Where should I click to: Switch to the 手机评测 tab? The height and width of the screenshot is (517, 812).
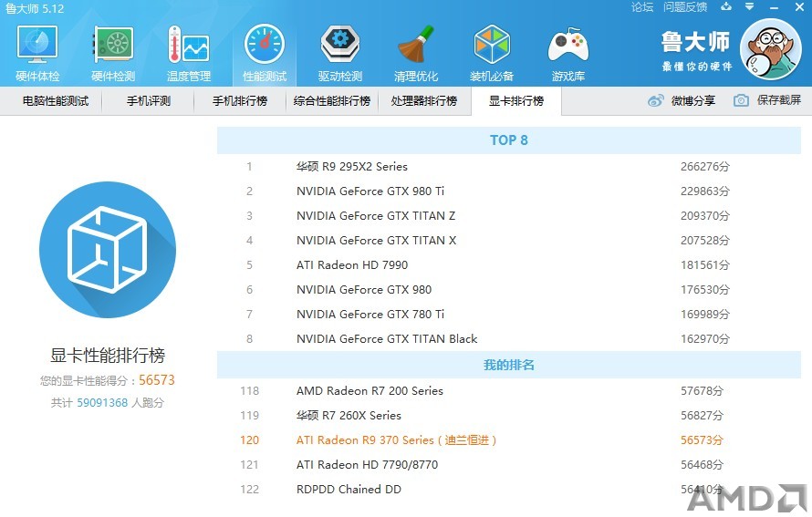click(x=149, y=101)
